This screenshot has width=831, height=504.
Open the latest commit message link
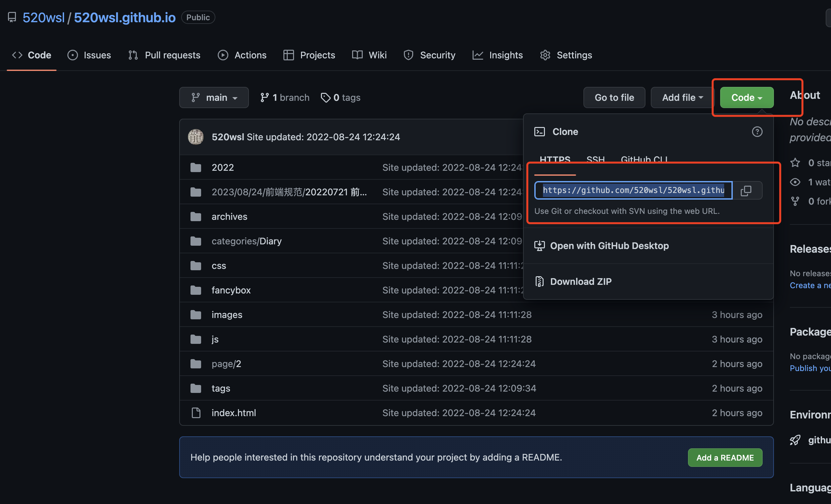pyautogui.click(x=323, y=137)
